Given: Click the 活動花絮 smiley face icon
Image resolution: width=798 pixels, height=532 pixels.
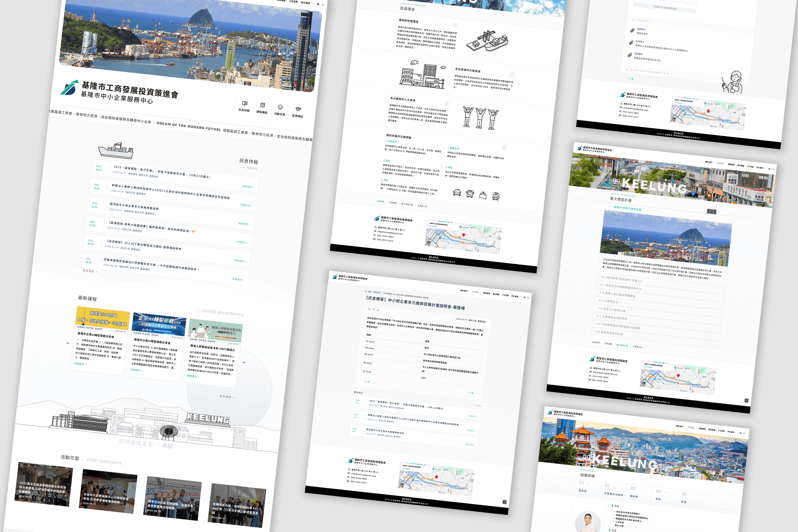Looking at the screenshot, I should (x=281, y=107).
